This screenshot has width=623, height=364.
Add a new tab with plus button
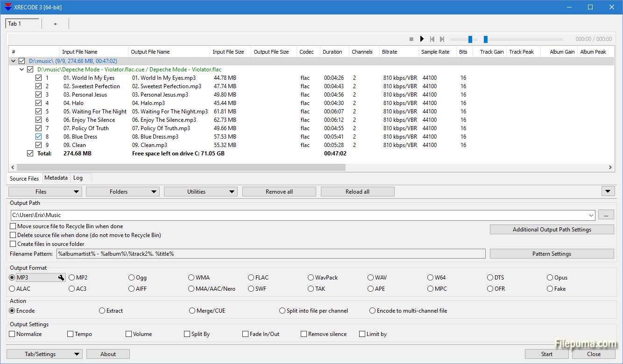coord(55,24)
